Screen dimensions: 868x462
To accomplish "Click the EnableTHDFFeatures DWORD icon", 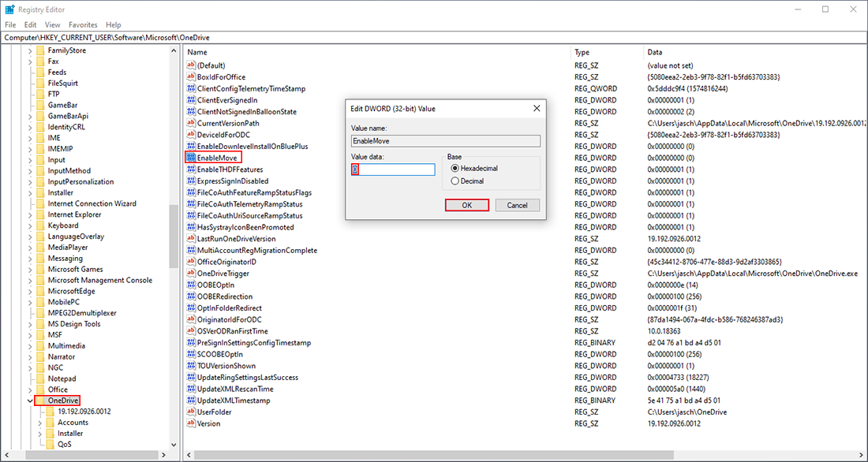I will (x=192, y=170).
